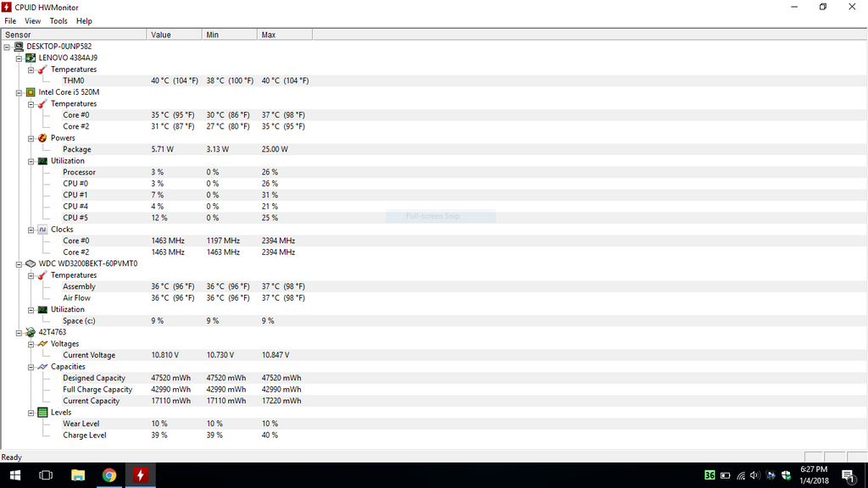Click the battery icon beside 42T4763
This screenshot has height=488, width=868.
(x=31, y=332)
